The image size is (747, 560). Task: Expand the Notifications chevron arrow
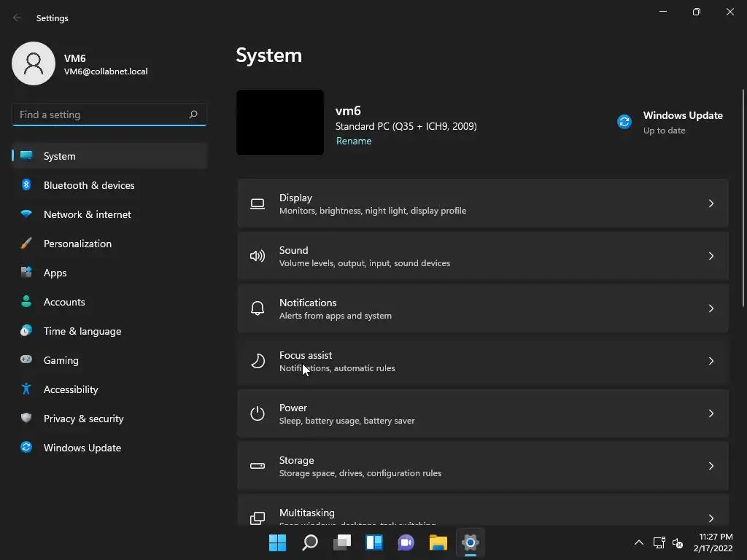[711, 308]
